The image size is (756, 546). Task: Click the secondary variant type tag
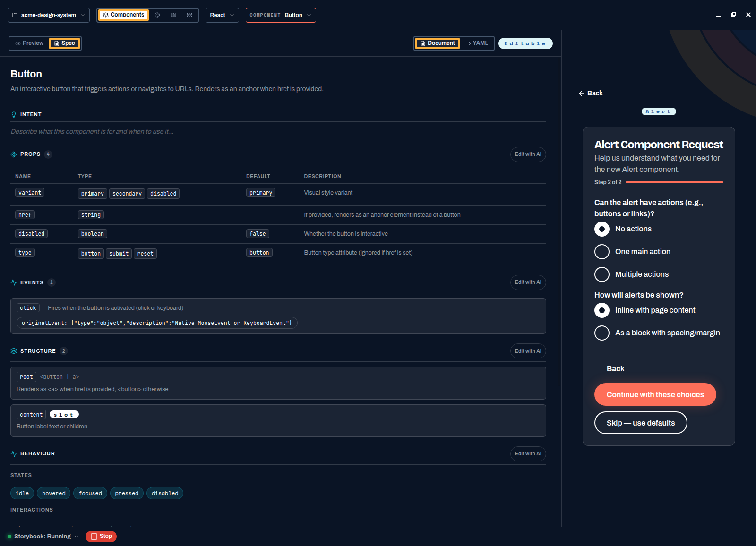pos(127,194)
